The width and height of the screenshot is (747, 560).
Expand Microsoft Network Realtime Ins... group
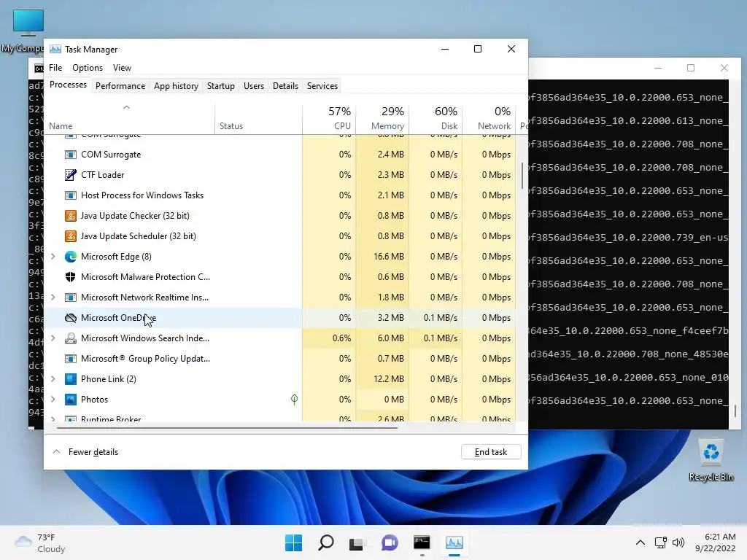(x=53, y=297)
